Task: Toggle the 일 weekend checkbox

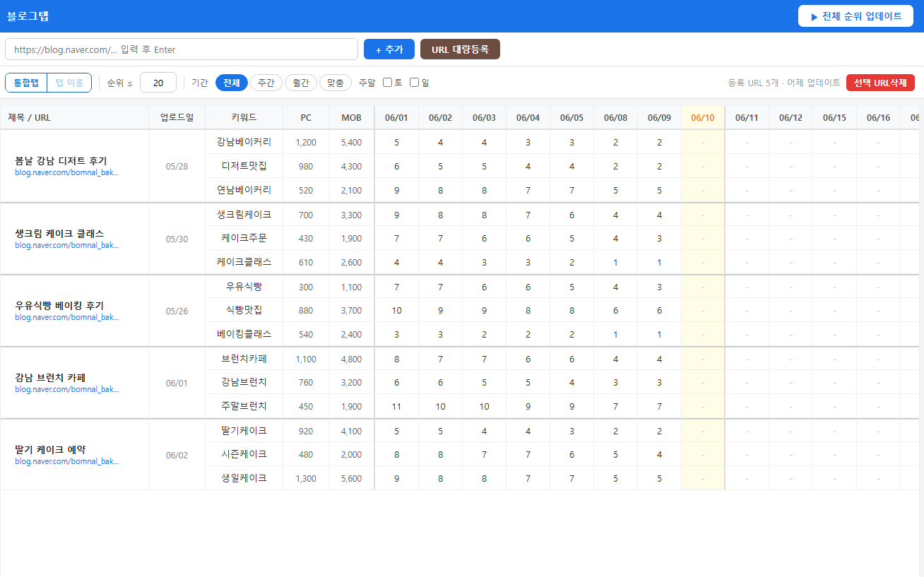Action: coord(414,83)
